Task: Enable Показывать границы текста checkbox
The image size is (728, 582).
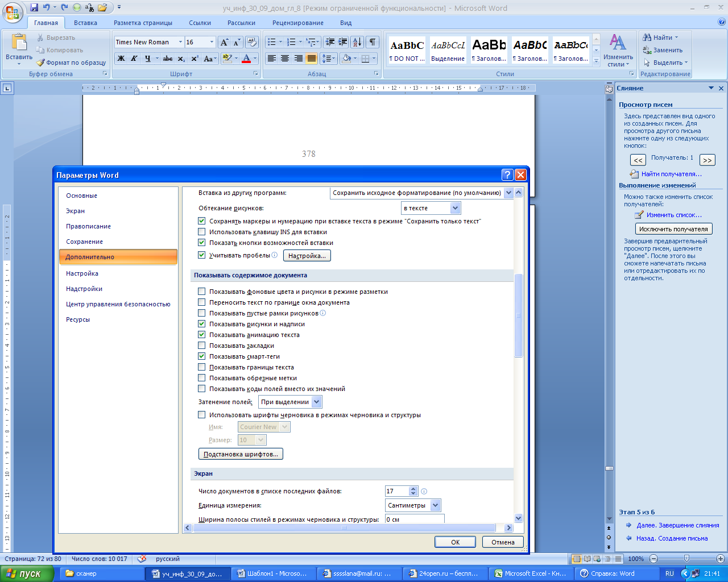Action: pos(201,367)
